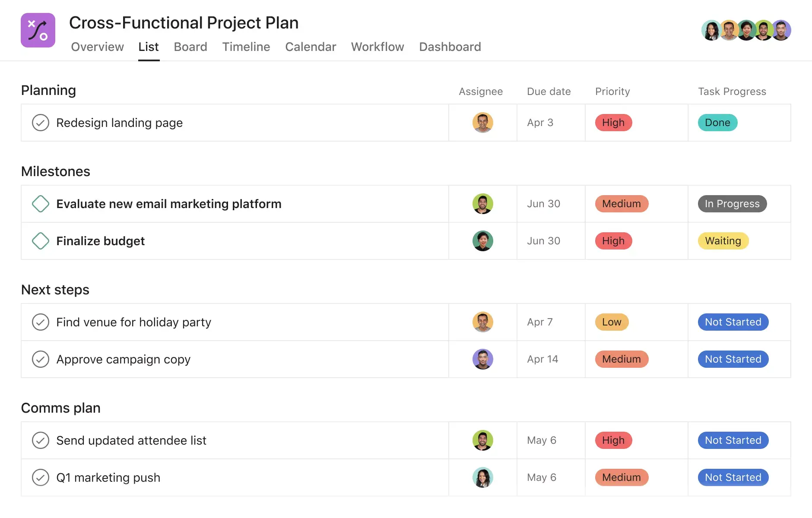Mark Redesign landing page as complete

pos(40,123)
